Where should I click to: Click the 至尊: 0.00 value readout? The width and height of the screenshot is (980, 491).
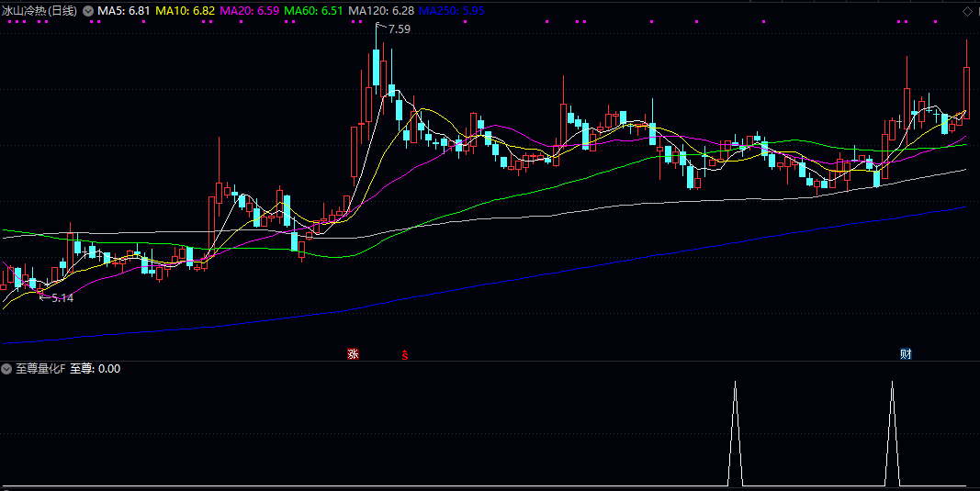[x=95, y=369]
